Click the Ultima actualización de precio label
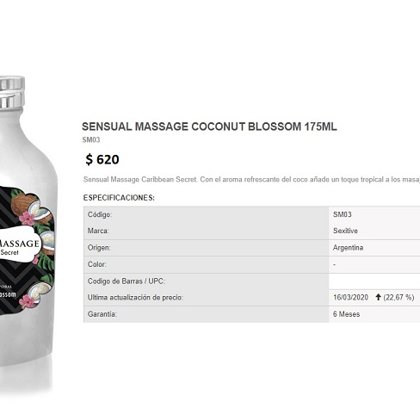Image resolution: width=420 pixels, height=420 pixels. pyautogui.click(x=135, y=297)
